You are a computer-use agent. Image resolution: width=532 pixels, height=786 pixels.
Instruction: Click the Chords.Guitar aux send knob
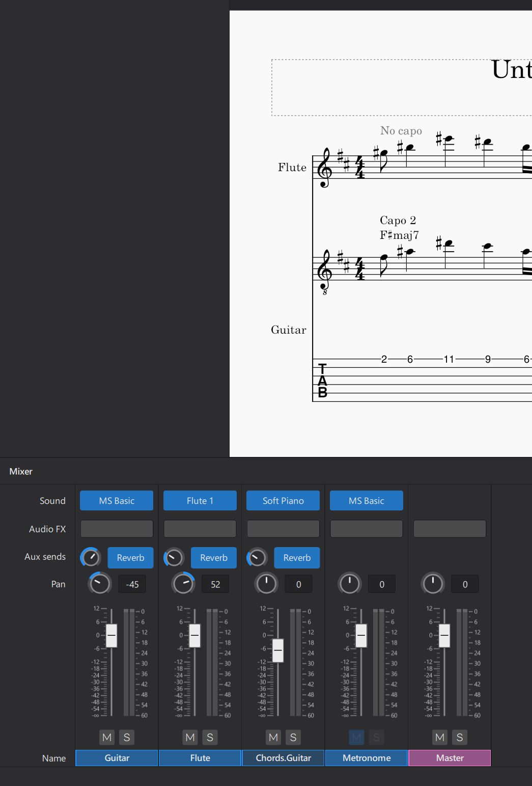(257, 557)
